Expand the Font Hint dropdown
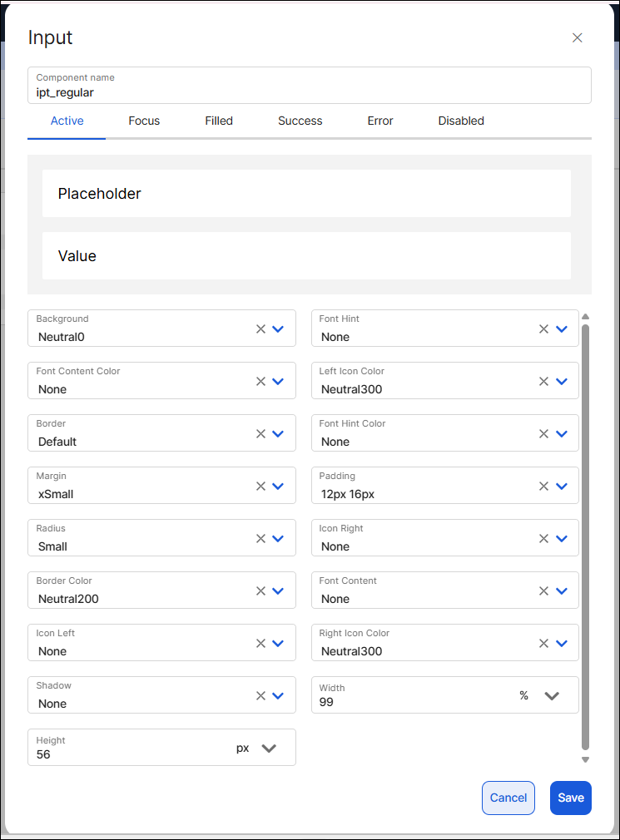620x840 pixels. tap(562, 329)
